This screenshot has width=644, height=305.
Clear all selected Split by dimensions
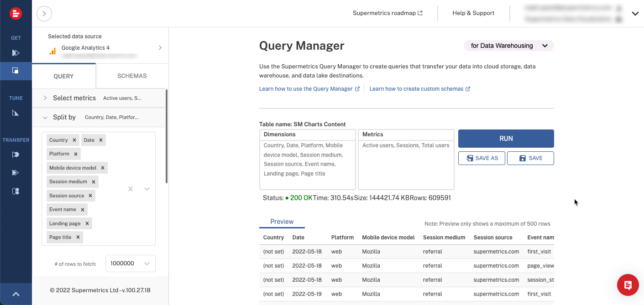click(x=131, y=189)
